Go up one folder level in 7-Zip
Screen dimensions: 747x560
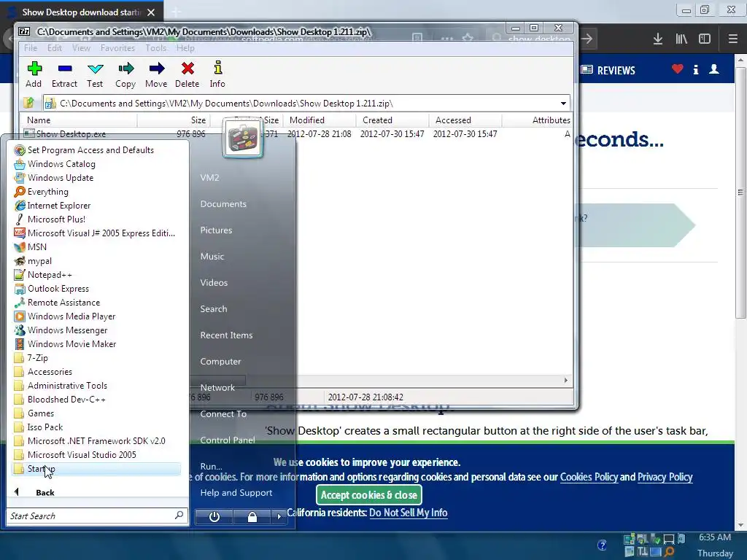[x=29, y=103]
